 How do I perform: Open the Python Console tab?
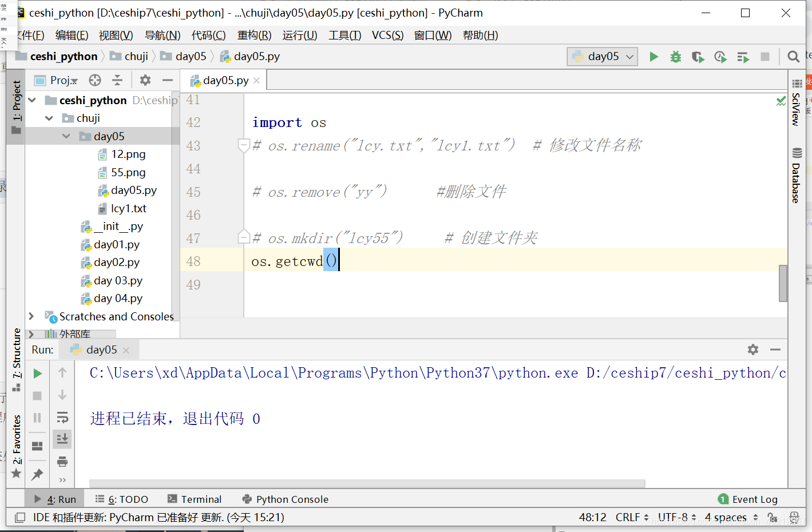tap(286, 499)
